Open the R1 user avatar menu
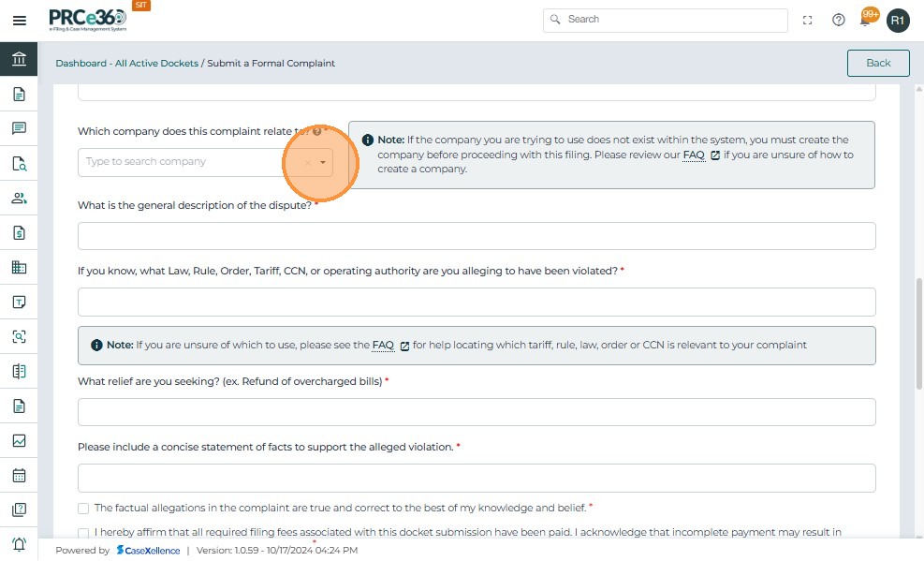924x561 pixels. (x=898, y=20)
